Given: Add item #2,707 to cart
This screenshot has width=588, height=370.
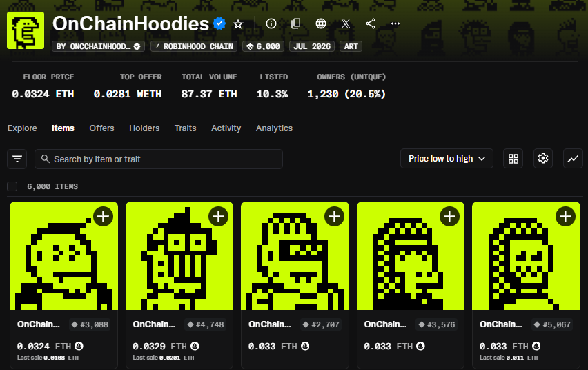Looking at the screenshot, I should tap(334, 216).
